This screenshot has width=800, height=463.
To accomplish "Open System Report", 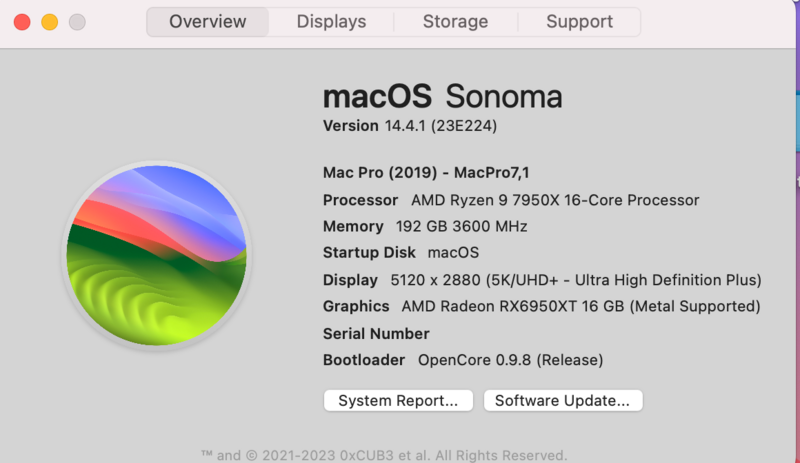I will click(398, 401).
